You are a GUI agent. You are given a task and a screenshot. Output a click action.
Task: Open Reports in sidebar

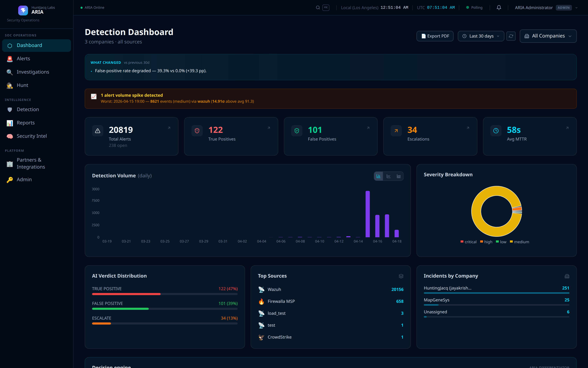(x=36, y=123)
